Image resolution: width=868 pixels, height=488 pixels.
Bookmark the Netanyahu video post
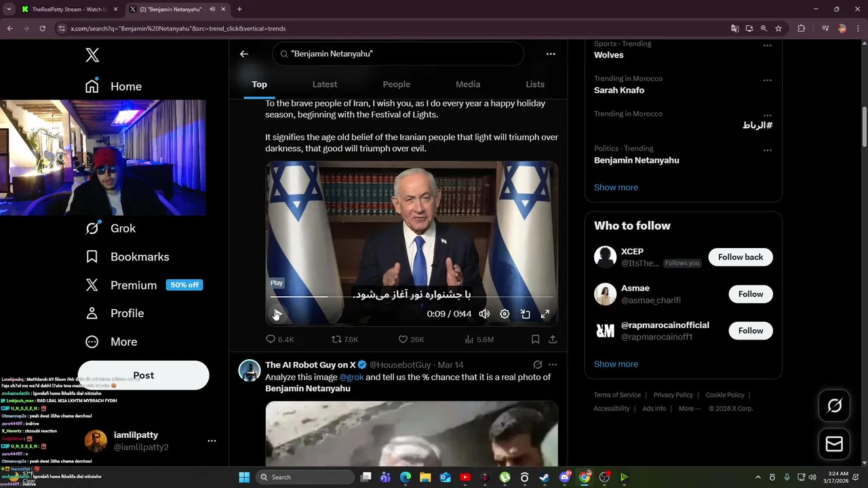535,339
